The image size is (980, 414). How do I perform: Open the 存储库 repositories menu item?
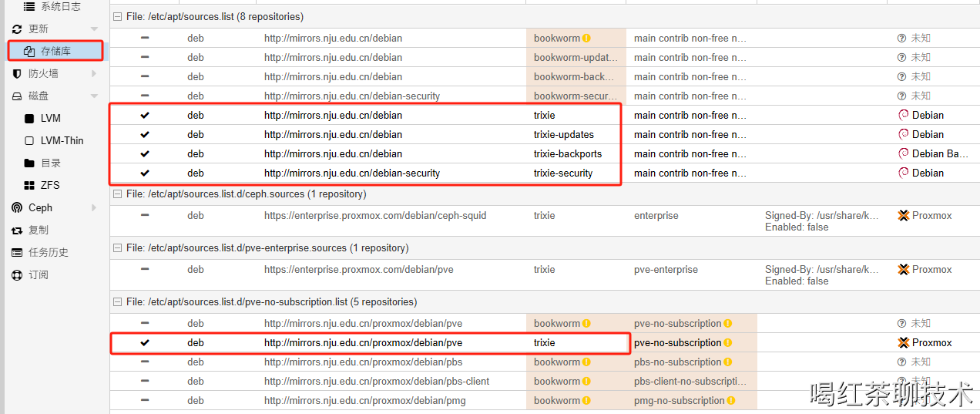tap(55, 51)
